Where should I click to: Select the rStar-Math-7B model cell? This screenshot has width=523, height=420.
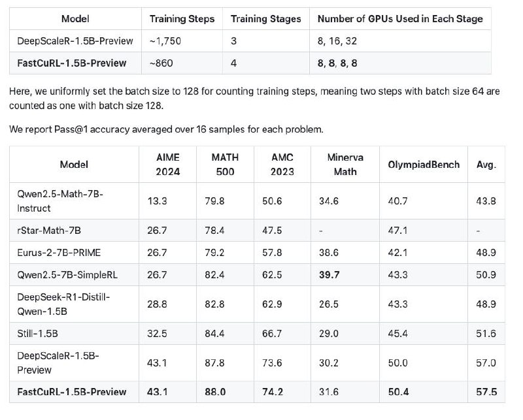pos(74,231)
